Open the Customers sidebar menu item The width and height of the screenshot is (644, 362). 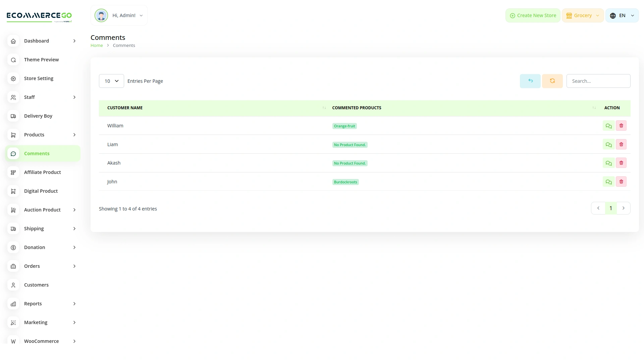click(x=36, y=285)
